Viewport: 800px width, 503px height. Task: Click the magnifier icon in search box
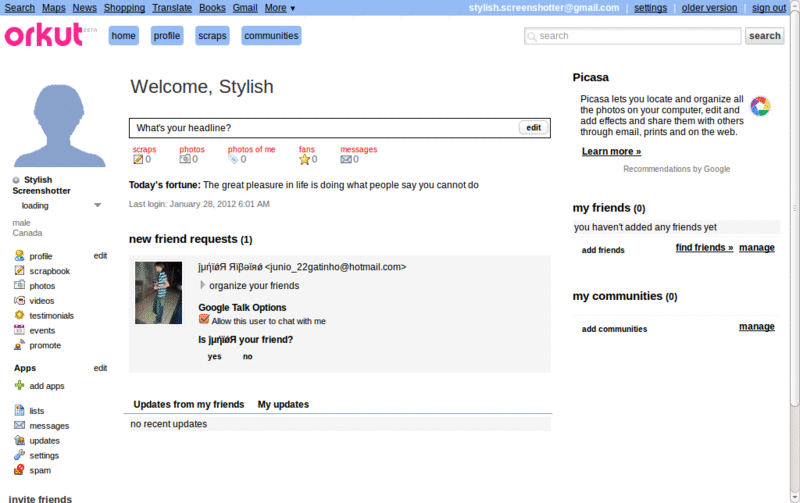coord(532,36)
